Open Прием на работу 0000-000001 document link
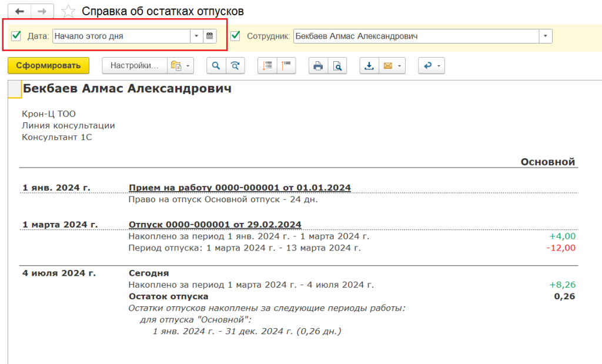The image size is (602, 364). (x=239, y=188)
